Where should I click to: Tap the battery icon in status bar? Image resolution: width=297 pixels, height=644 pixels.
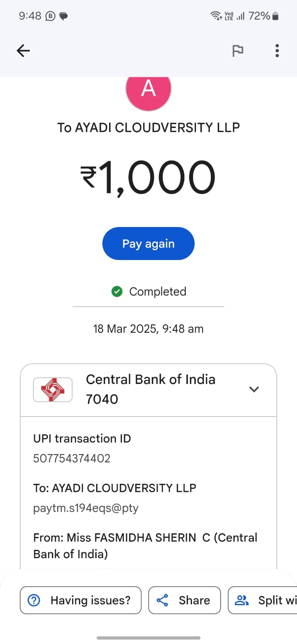coord(275,16)
